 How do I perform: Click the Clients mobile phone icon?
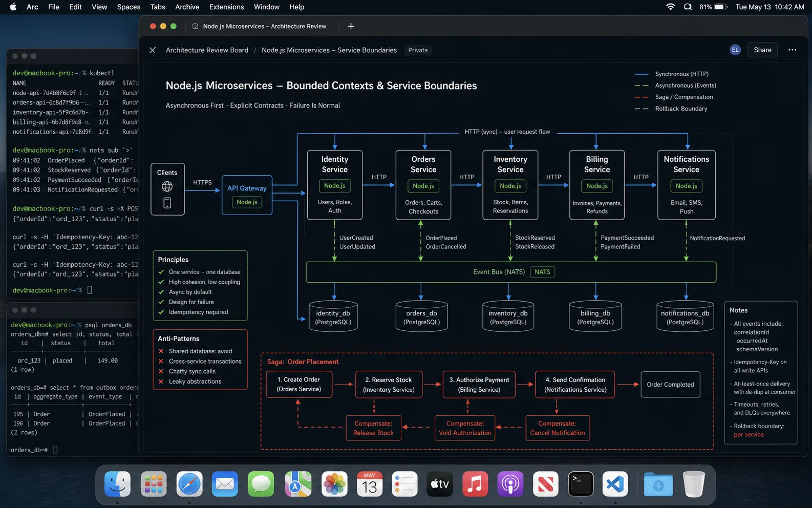click(x=167, y=203)
